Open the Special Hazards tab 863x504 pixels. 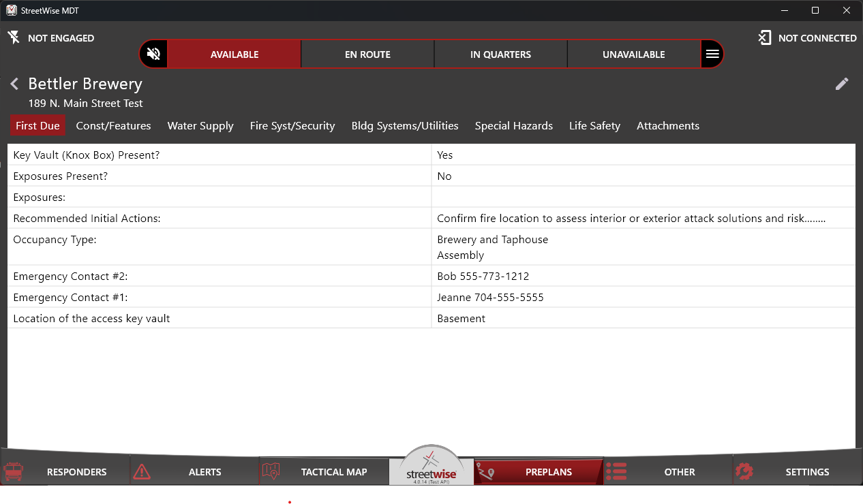pos(514,125)
